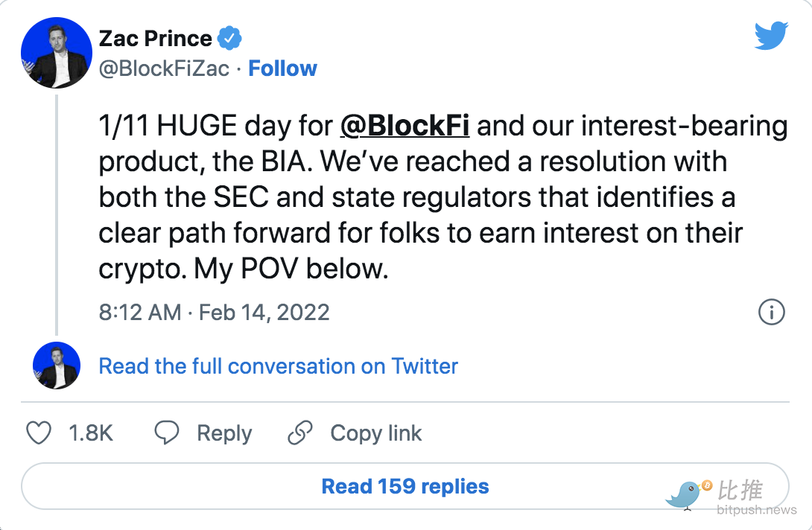812x530 pixels.
Task: Click the blue verified badge
Action: tap(229, 38)
